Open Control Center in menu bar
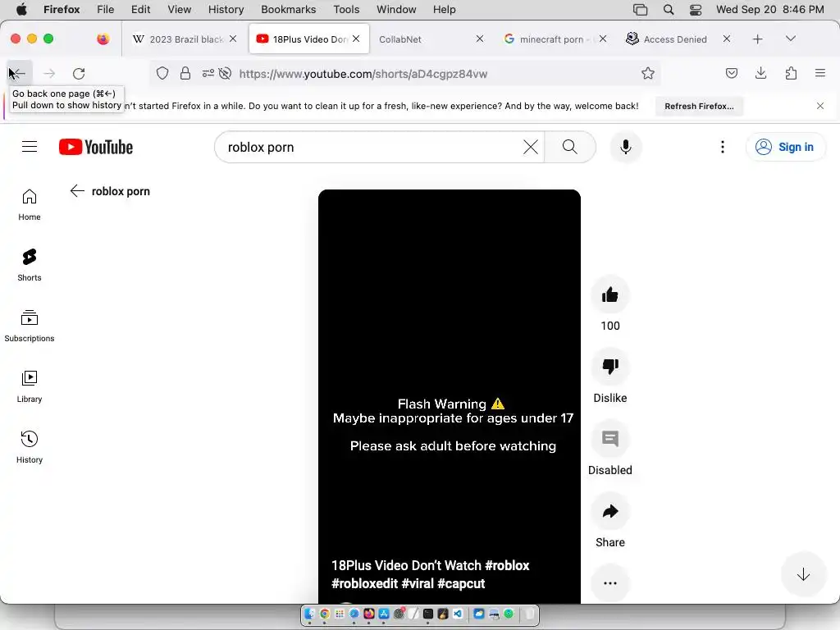 pos(696,9)
